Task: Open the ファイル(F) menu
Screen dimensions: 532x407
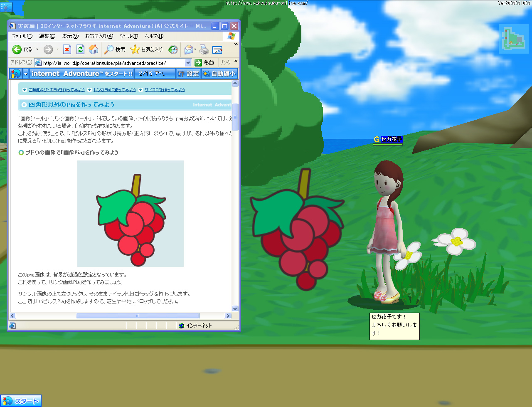Action: tap(22, 36)
